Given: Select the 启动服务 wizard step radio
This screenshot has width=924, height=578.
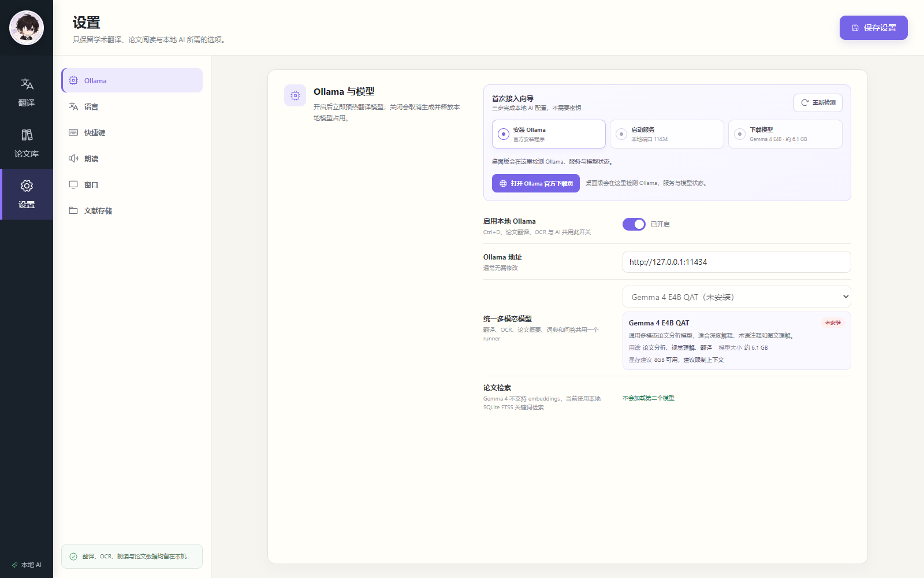Looking at the screenshot, I should point(621,134).
